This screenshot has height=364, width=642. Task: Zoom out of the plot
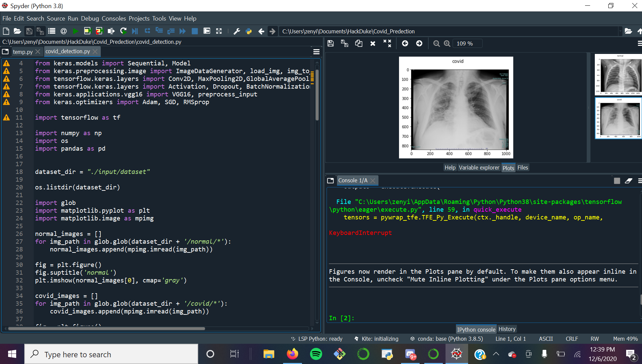click(x=436, y=43)
